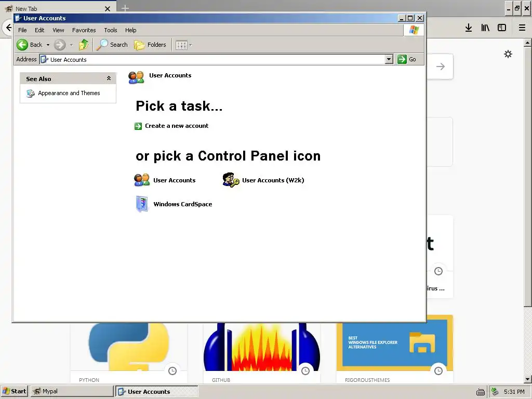Click browser scrollbar up arrow
This screenshot has height=399, width=532.
coord(528,43)
